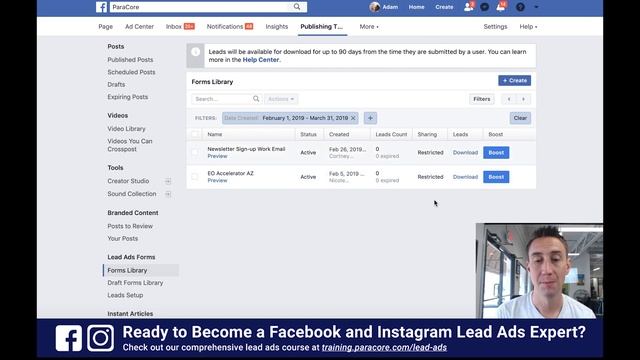
Task: Select Forms Library in sidebar
Action: 141,270
